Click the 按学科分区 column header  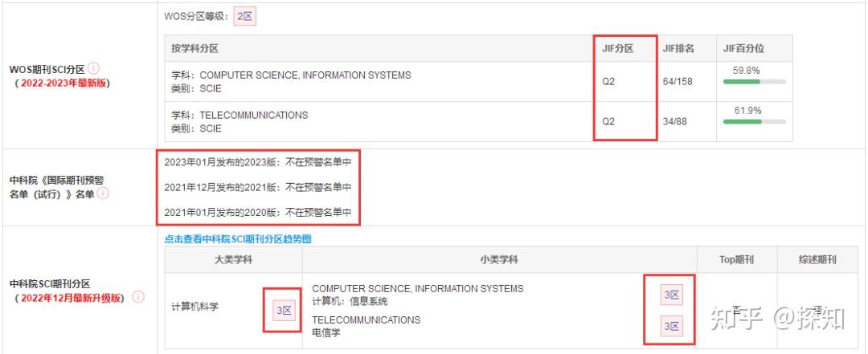pos(195,49)
